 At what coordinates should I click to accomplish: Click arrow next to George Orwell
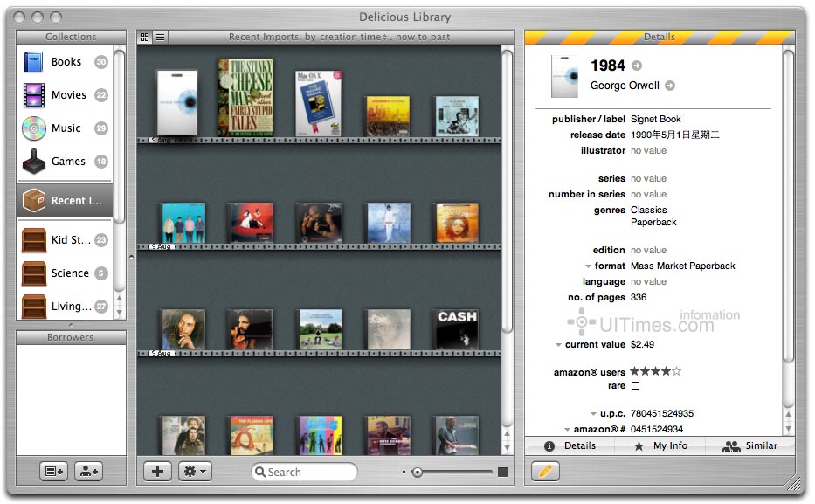(x=670, y=86)
